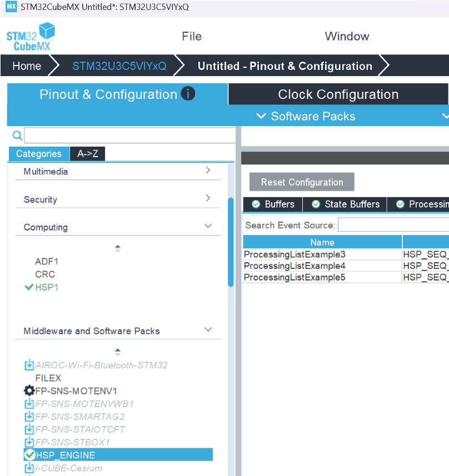Open the Buffers tab
This screenshot has width=449, height=476.
(273, 204)
